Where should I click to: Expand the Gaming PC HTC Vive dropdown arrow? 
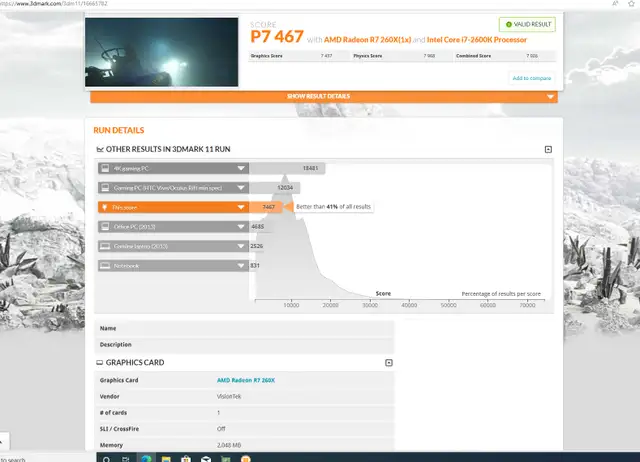tap(241, 188)
